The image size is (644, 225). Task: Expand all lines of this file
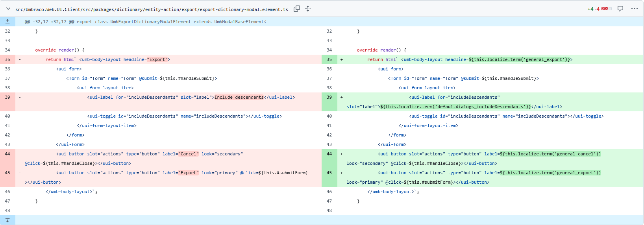308,9
